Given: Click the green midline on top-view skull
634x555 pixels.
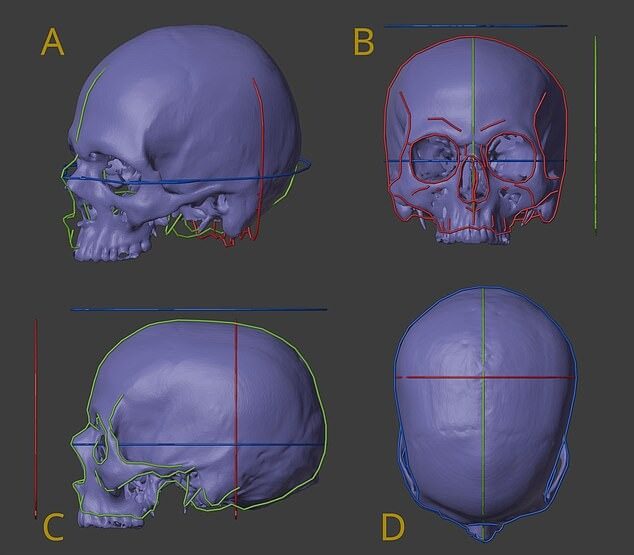Looking at the screenshot, I should point(484,450).
